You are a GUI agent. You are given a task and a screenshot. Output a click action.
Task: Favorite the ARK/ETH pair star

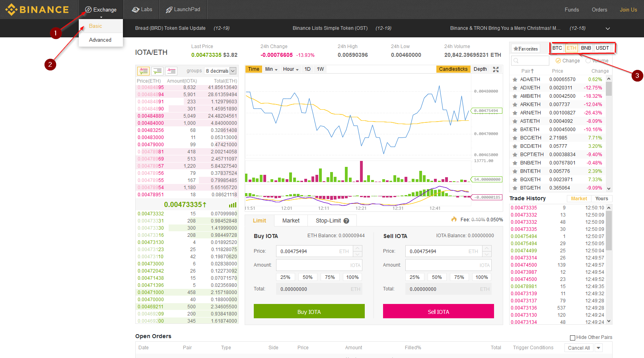[x=515, y=104]
